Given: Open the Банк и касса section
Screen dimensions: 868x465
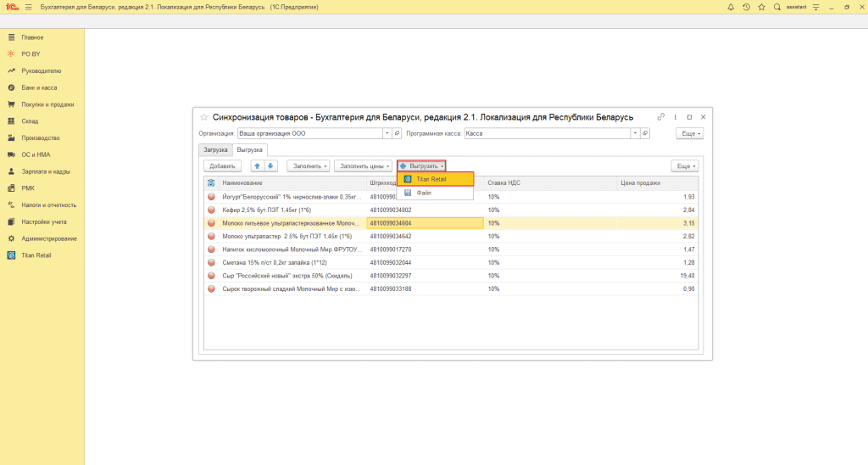Looking at the screenshot, I should click(x=39, y=87).
